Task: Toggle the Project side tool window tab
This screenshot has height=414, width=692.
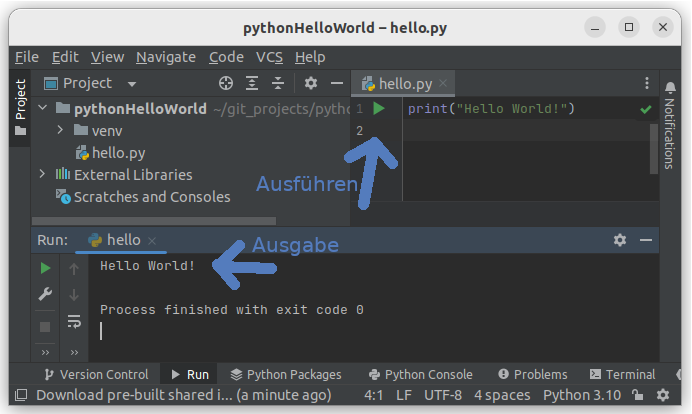Action: click(x=20, y=100)
